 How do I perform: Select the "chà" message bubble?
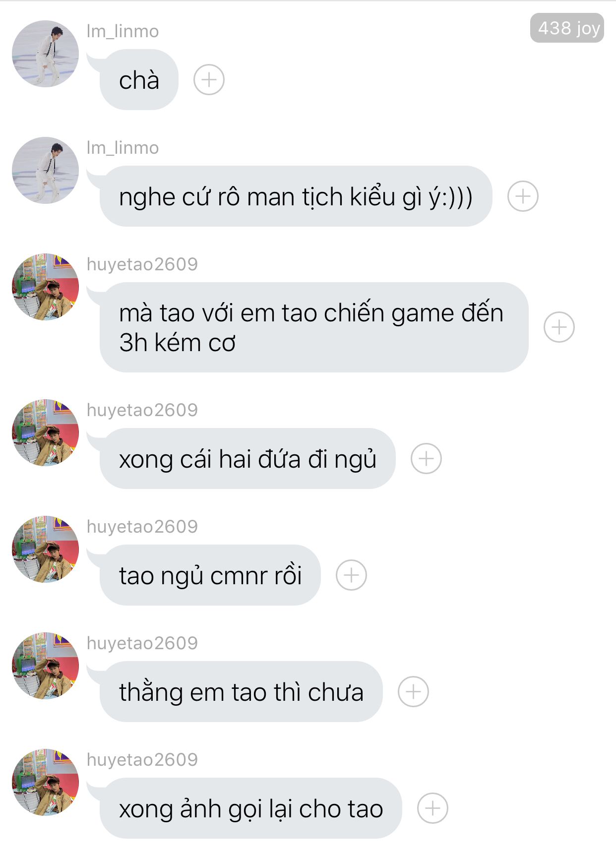click(138, 79)
